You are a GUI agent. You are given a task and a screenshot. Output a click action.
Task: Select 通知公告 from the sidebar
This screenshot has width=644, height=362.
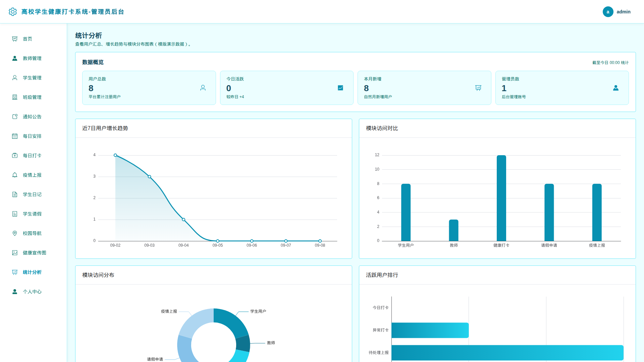coord(34,117)
